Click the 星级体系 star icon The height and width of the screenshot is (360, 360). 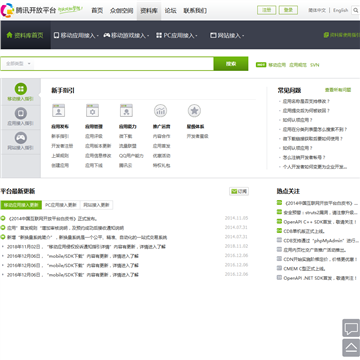(x=194, y=110)
